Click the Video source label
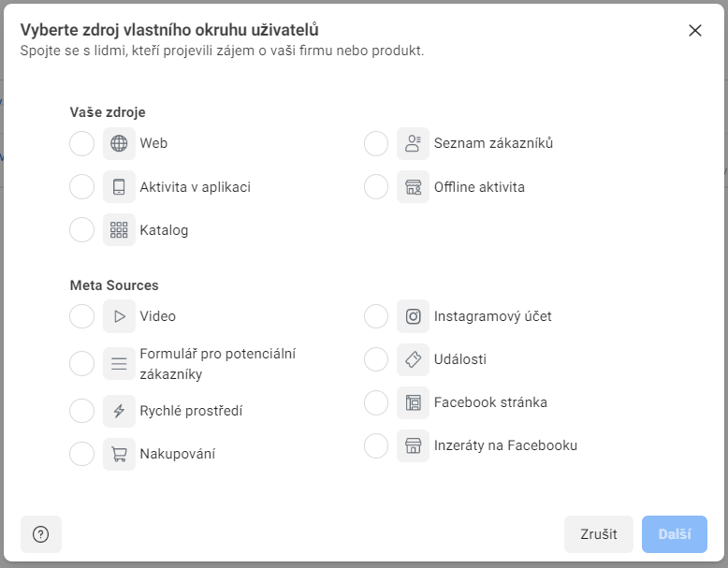The height and width of the screenshot is (568, 728). [158, 316]
